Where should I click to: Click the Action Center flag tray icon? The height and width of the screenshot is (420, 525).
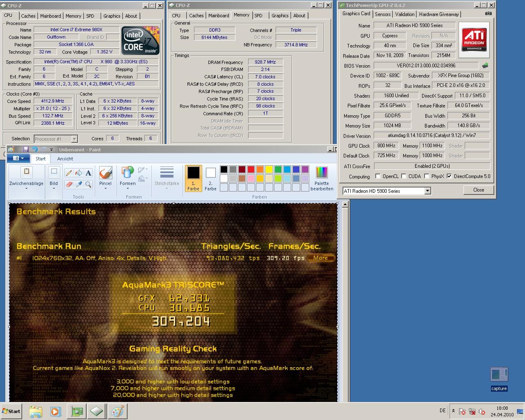(462, 411)
